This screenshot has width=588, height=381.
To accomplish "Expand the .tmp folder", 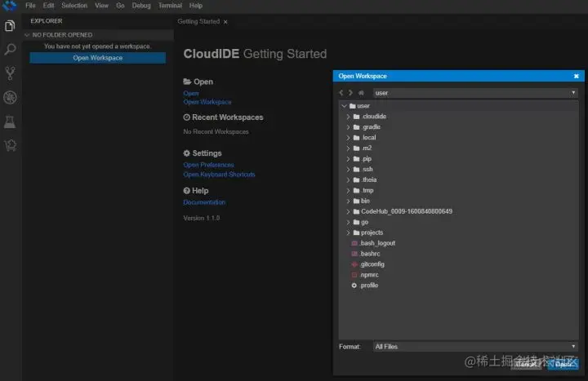I will [x=348, y=190].
